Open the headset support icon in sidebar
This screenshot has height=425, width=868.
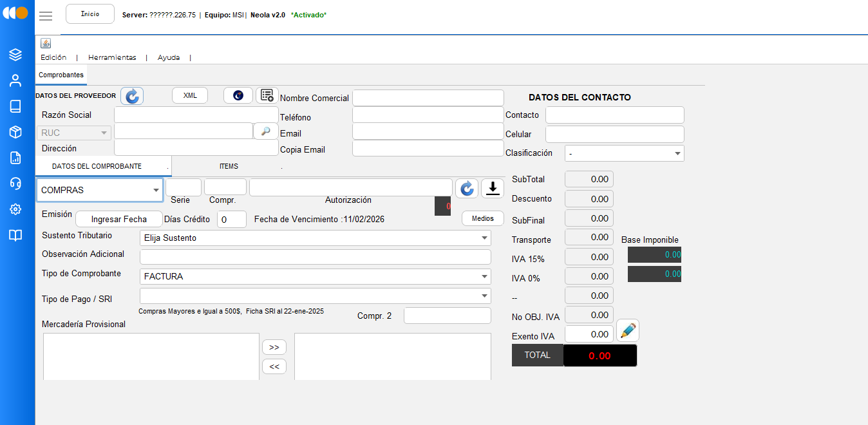click(x=15, y=184)
